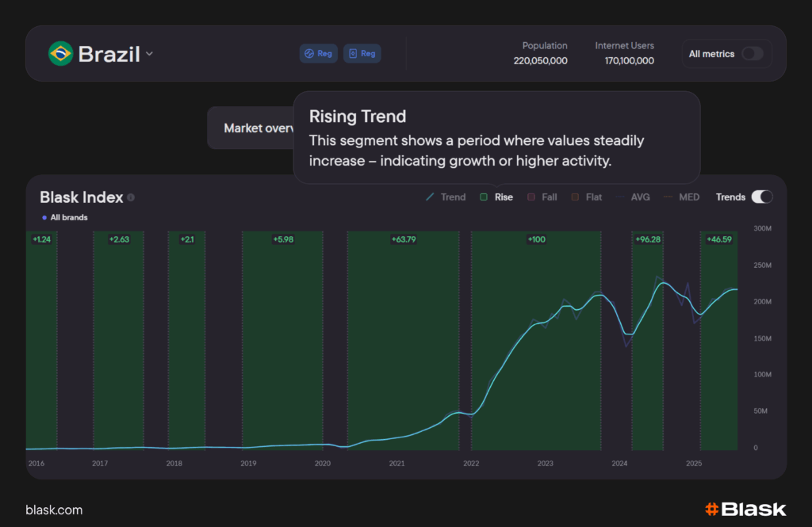This screenshot has width=812, height=527.
Task: Toggle the Rise legend checkbox
Action: [484, 197]
